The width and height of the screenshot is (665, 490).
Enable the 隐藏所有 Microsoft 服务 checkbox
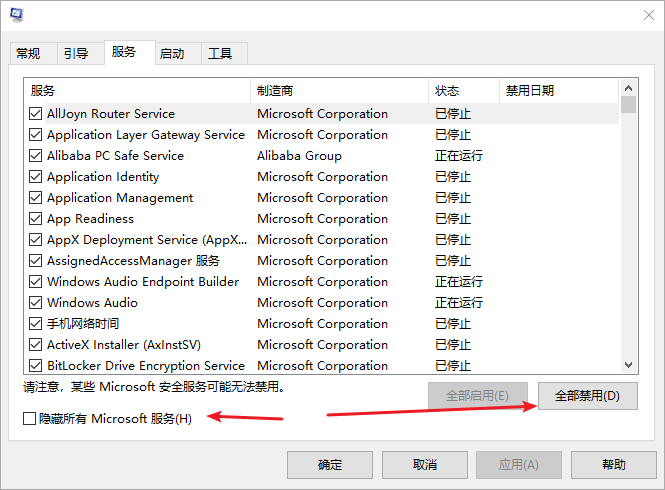coord(30,418)
